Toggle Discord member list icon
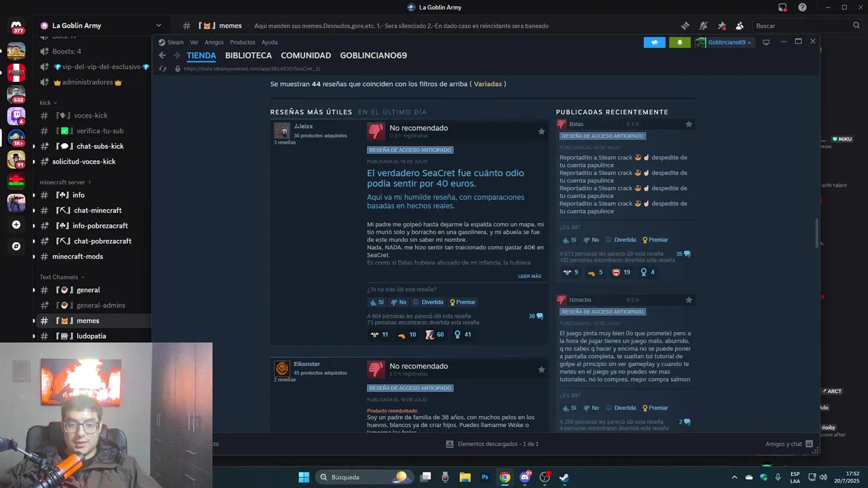The height and width of the screenshot is (488, 868). click(739, 26)
